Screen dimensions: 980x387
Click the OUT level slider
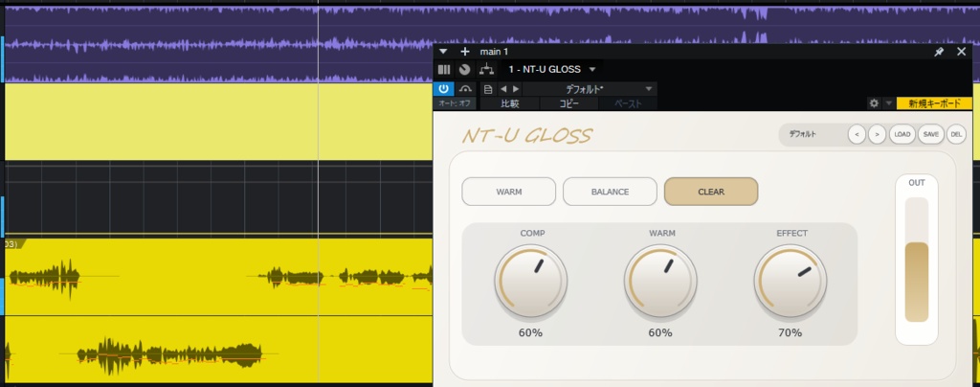pos(916,260)
